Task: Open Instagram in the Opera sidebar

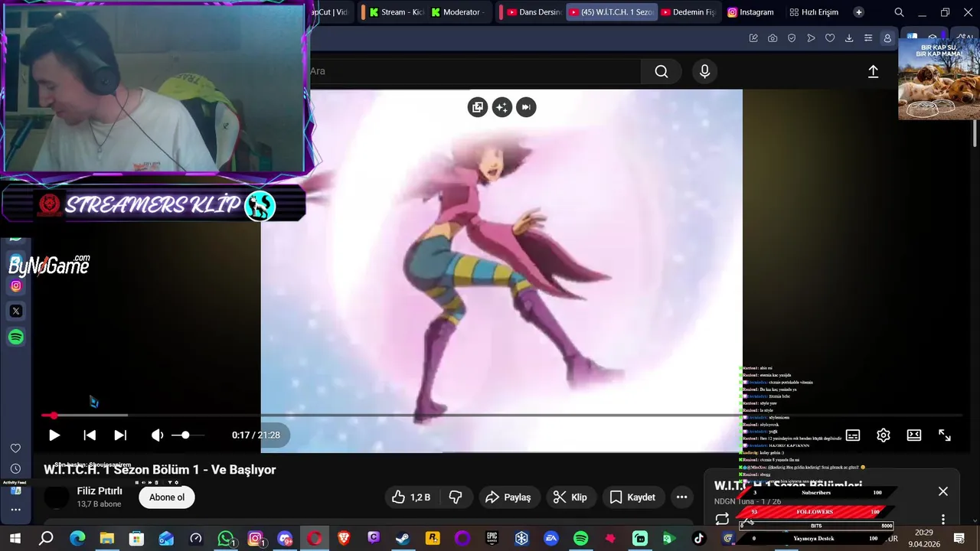Action: [16, 286]
